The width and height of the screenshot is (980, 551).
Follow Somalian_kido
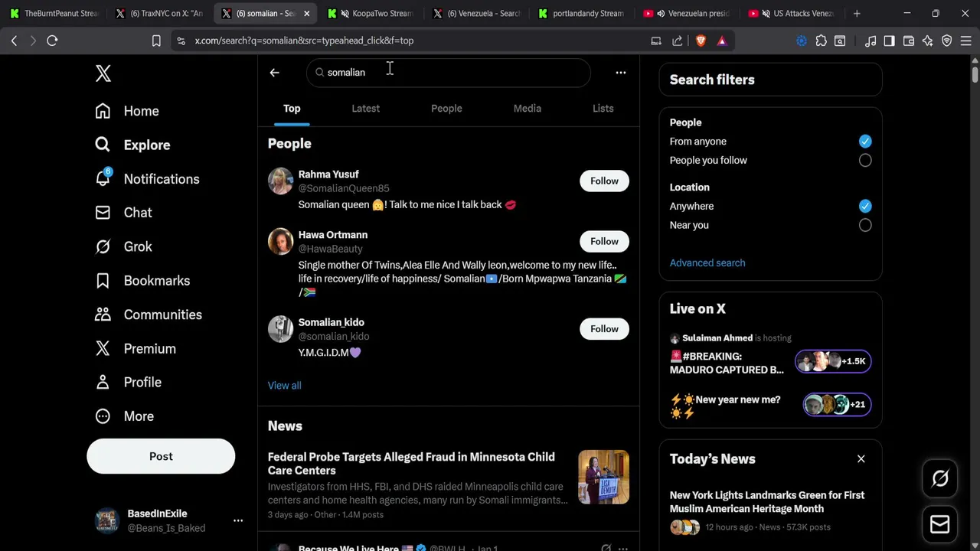click(x=604, y=329)
